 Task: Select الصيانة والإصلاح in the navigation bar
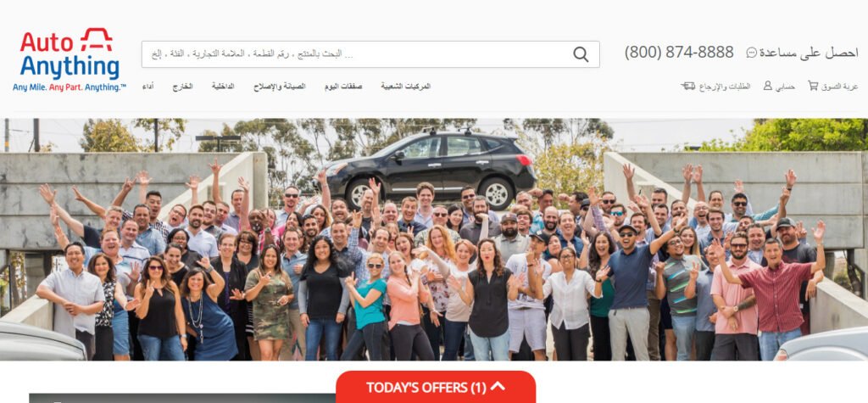(x=280, y=87)
